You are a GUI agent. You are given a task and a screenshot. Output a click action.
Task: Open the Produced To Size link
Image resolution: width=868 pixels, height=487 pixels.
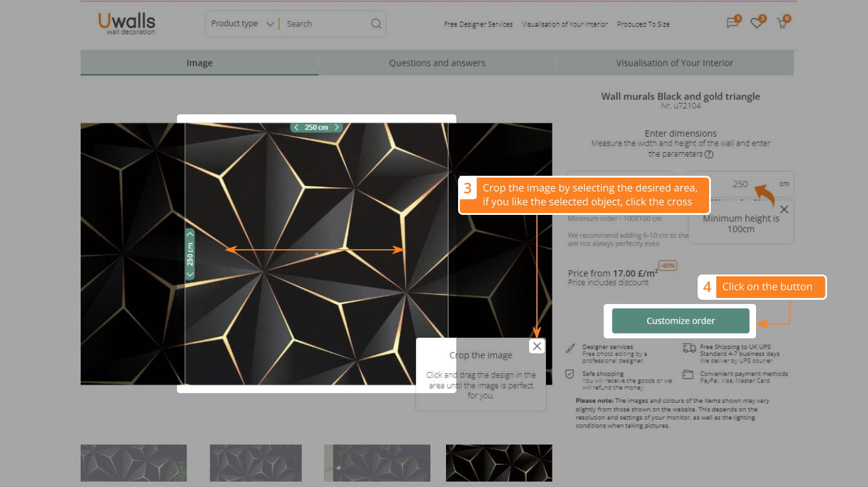click(x=643, y=24)
